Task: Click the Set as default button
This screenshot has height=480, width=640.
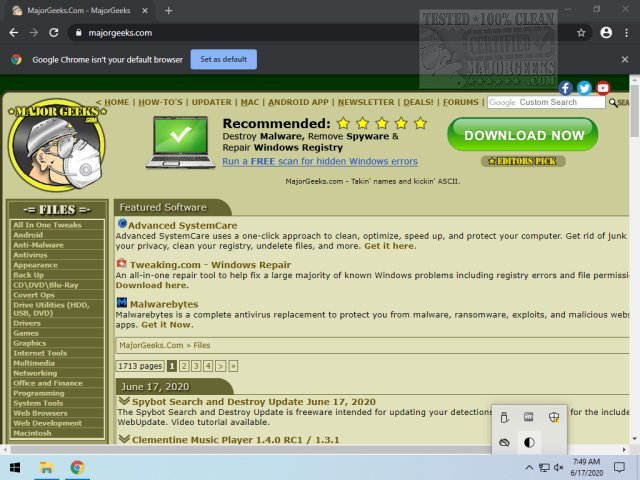Action: click(224, 60)
